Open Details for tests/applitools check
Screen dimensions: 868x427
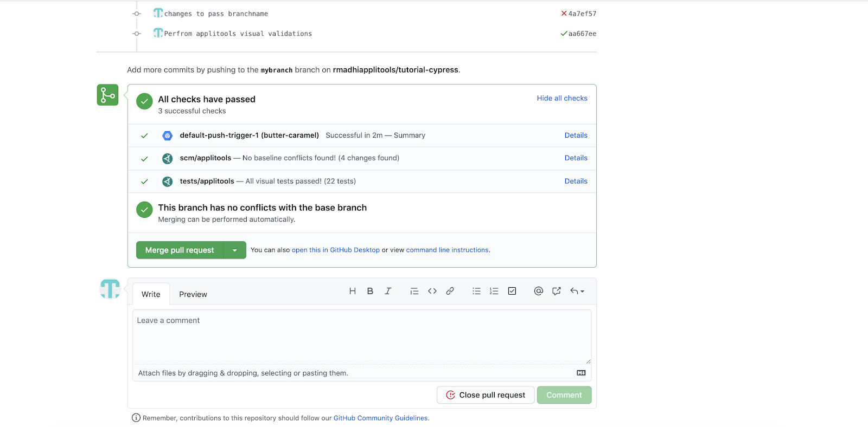576,181
